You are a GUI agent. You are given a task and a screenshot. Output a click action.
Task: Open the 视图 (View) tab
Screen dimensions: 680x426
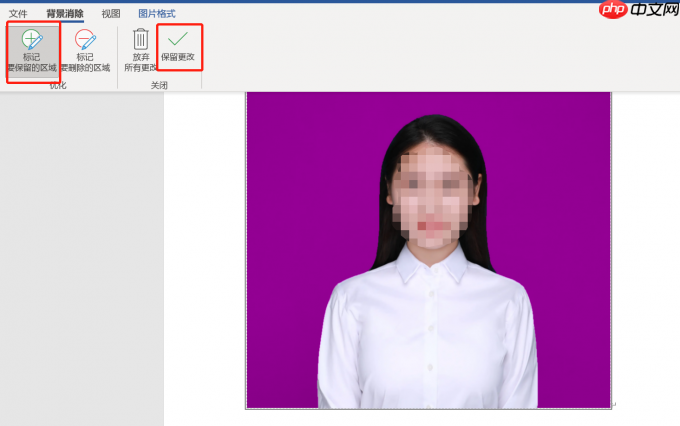(x=111, y=14)
